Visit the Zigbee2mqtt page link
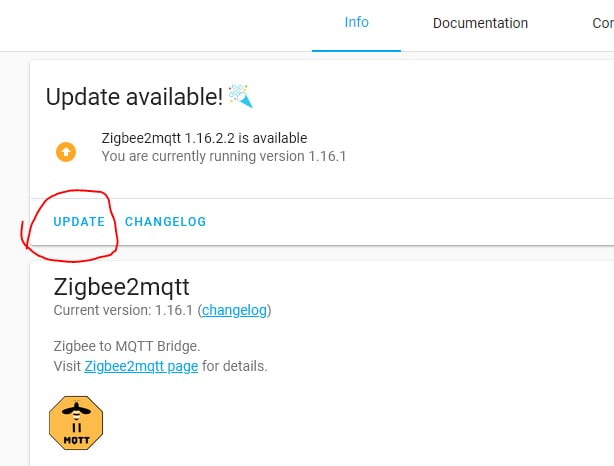Image resolution: width=614 pixels, height=466 pixels. [x=141, y=366]
